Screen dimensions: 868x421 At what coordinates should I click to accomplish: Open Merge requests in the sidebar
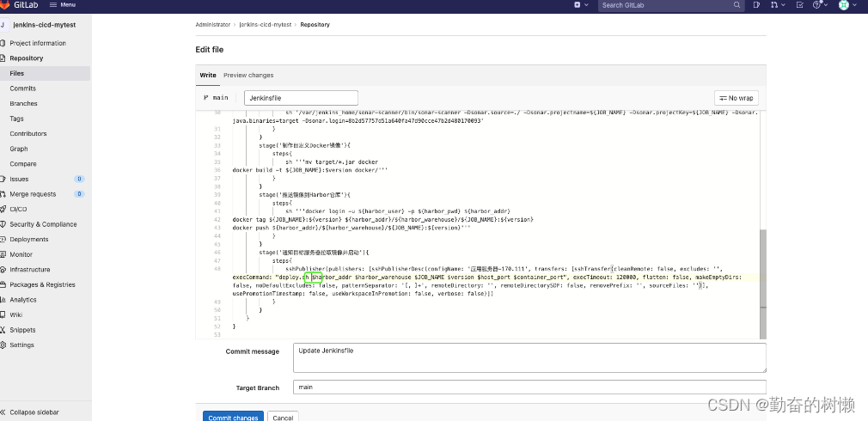[33, 194]
